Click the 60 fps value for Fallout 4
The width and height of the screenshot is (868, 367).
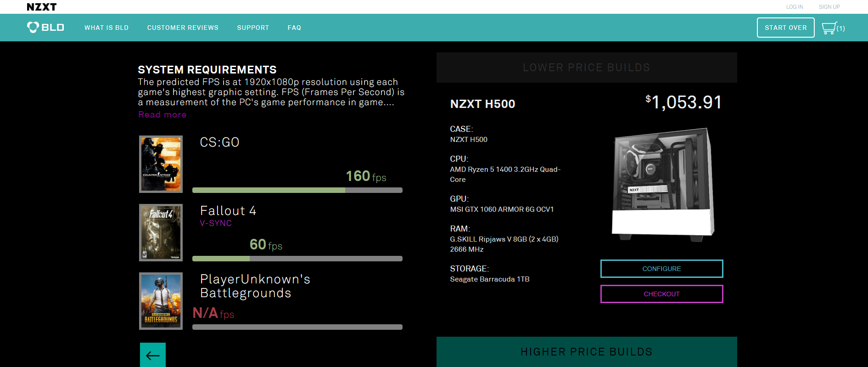[x=266, y=245]
